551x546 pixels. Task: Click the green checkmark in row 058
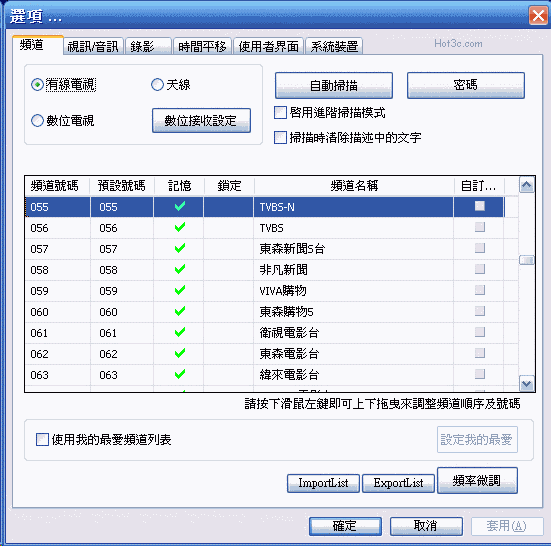click(x=180, y=269)
